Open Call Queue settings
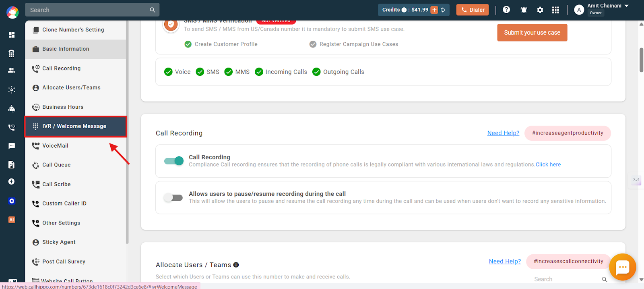 coord(76,165)
